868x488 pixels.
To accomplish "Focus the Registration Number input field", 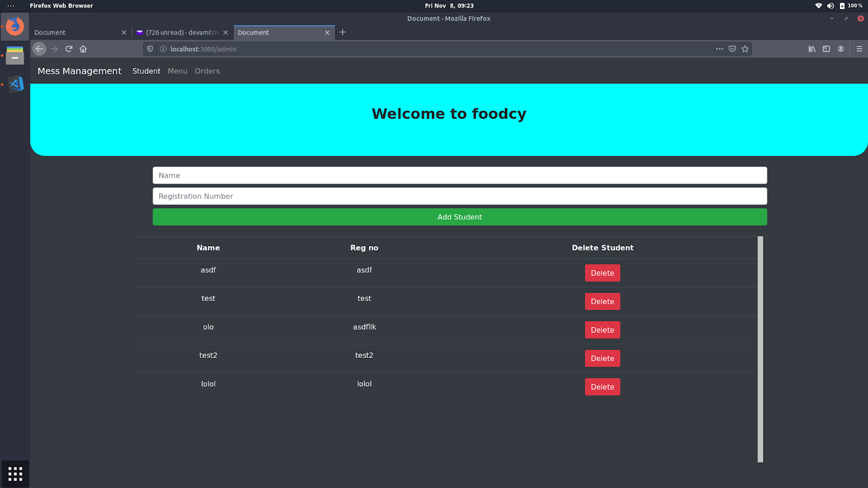I will [459, 196].
